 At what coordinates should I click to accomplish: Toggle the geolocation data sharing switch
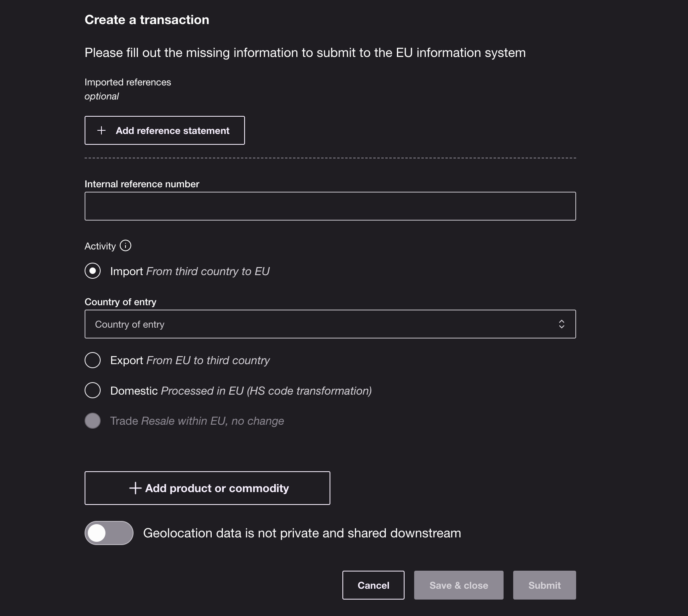(109, 533)
